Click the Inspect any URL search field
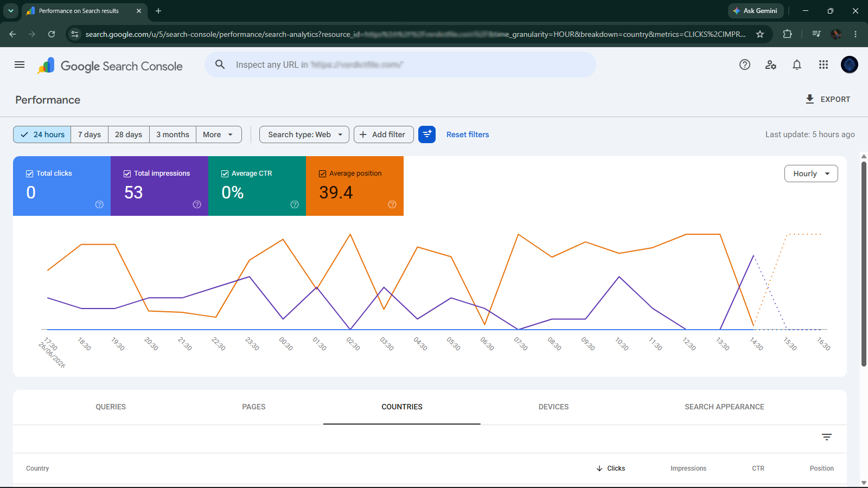The image size is (868, 488). click(x=400, y=65)
